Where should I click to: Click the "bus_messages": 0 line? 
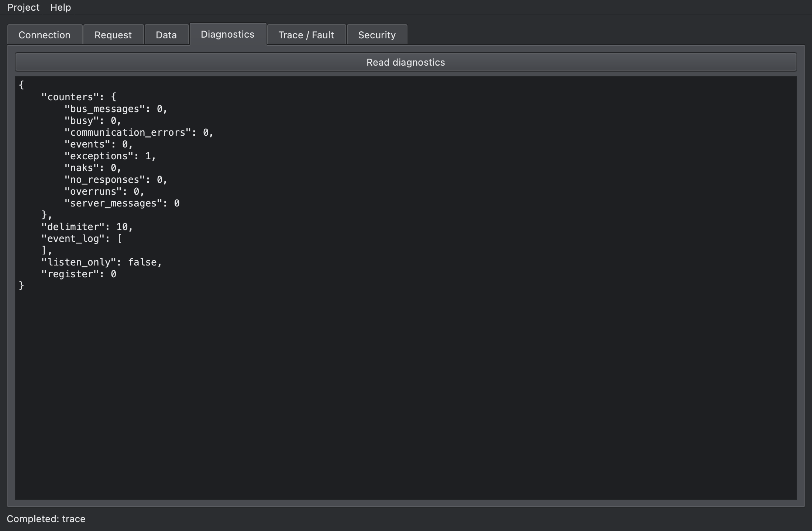pos(116,109)
